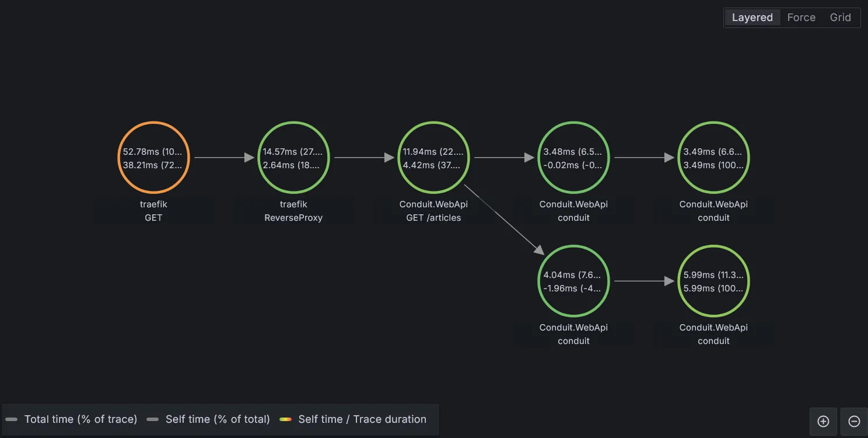Open the traefik ReverseProxy node
The height and width of the screenshot is (438, 868).
click(x=293, y=157)
